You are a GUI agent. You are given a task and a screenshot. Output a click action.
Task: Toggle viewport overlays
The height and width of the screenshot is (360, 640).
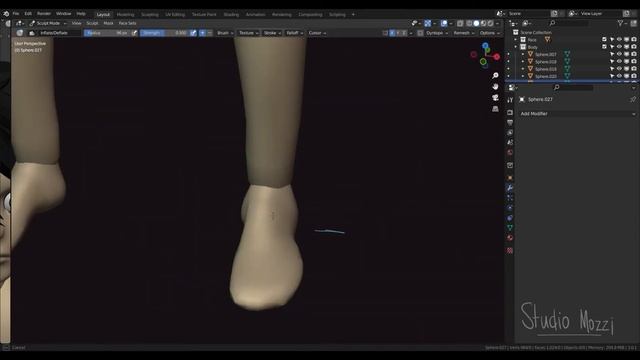click(x=444, y=23)
